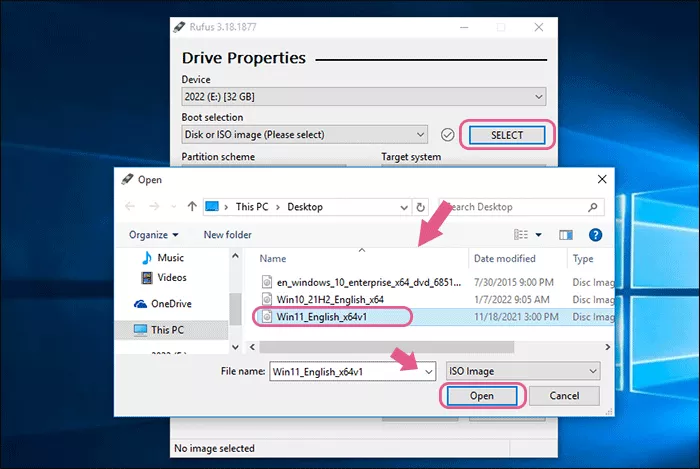The width and height of the screenshot is (700, 469).
Task: Click SELECT button in Rufus
Action: click(x=507, y=135)
